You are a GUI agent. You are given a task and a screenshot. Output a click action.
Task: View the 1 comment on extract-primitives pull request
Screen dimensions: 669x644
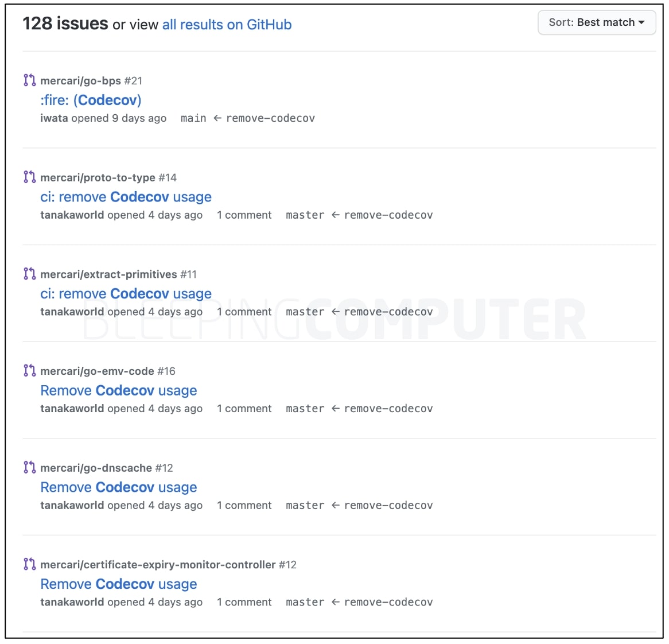(x=244, y=312)
